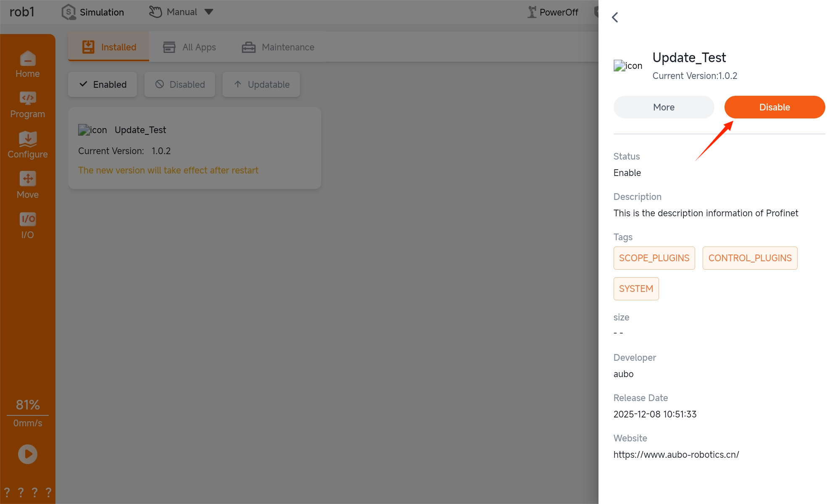Screen dimensions: 840x504
Task: Click the PowerOff robot status icon
Action: [532, 12]
